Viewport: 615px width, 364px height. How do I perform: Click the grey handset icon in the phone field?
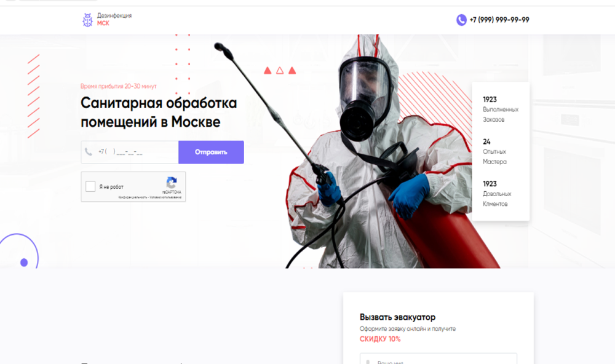(x=89, y=152)
